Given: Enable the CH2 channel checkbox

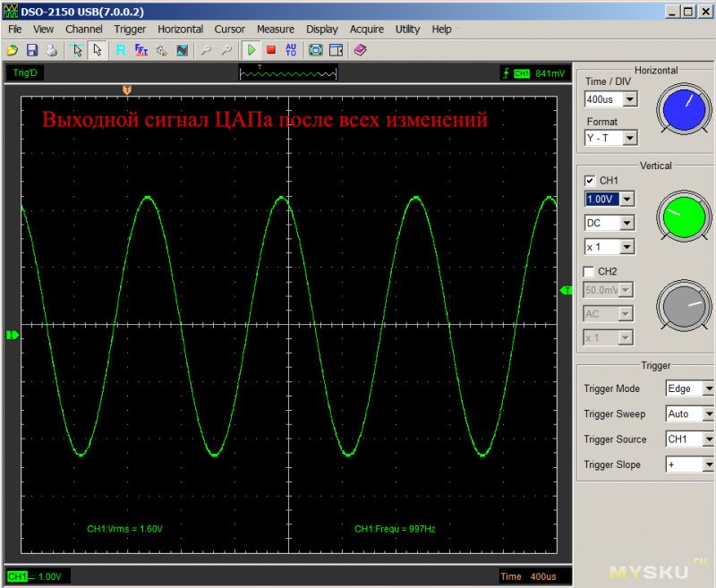Looking at the screenshot, I should [x=589, y=271].
